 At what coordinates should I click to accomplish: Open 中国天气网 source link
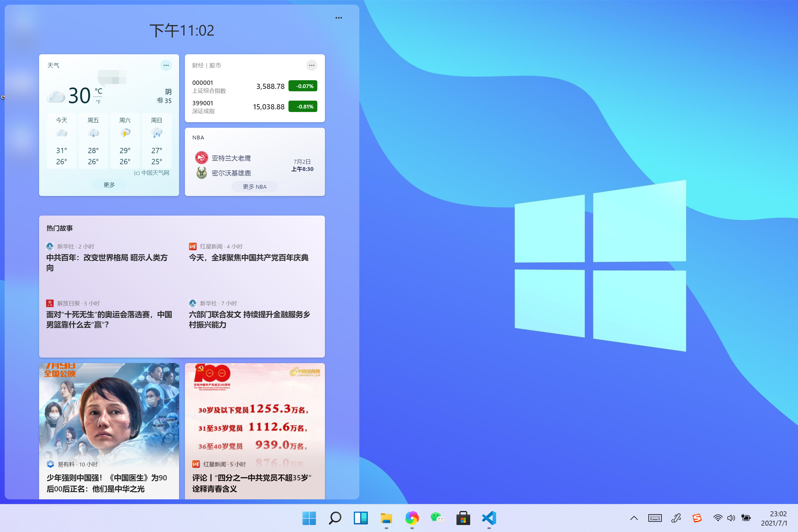pos(151,173)
